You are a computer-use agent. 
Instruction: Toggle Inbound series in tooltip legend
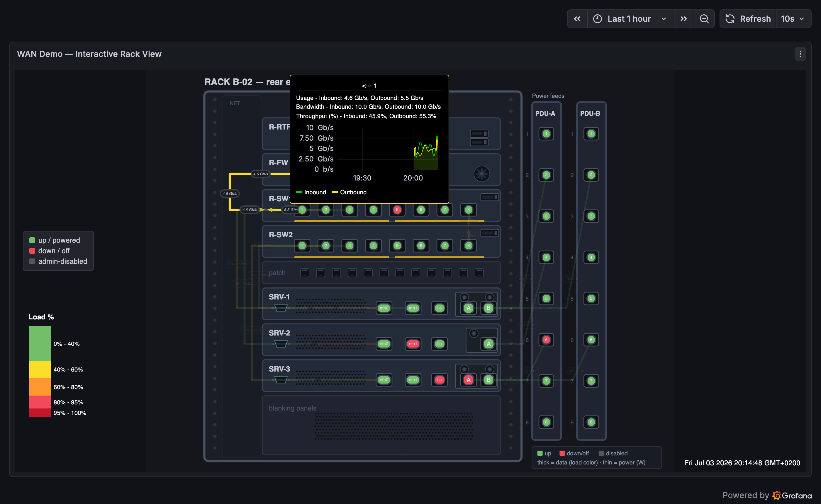[311, 192]
